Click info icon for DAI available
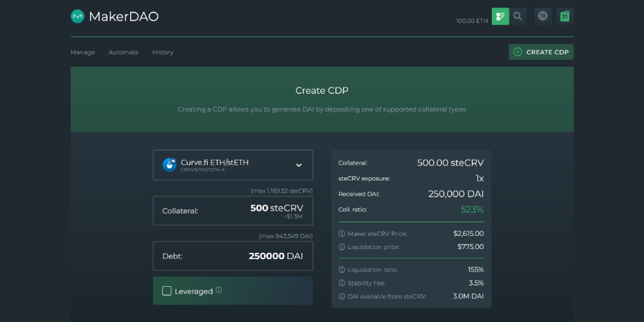644x322 pixels. (x=341, y=296)
